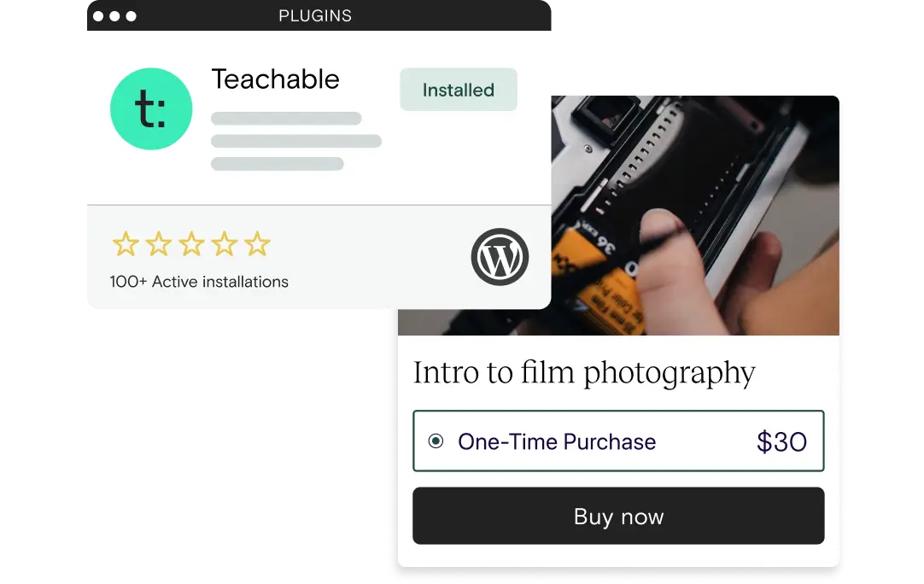924x584 pixels.
Task: Click the WordPress logo icon
Action: 500,257
